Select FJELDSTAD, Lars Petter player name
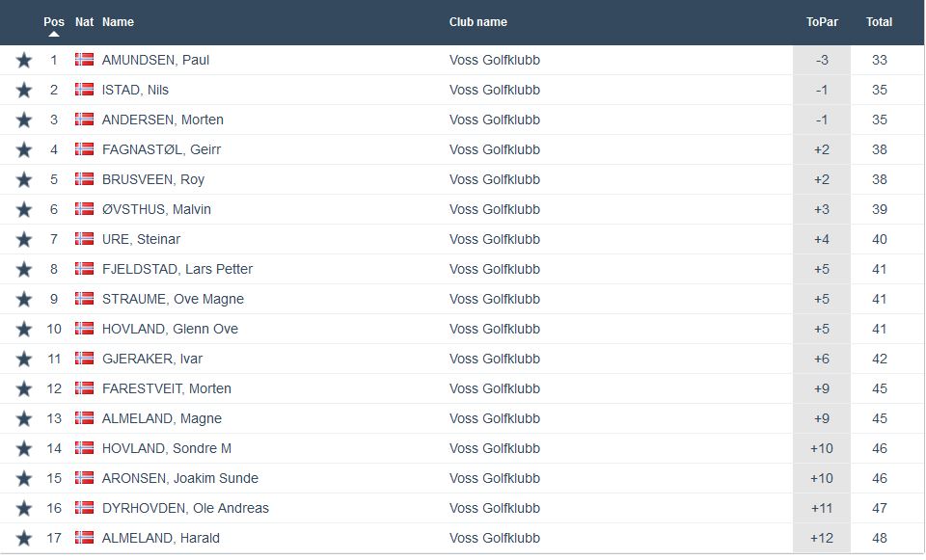Image resolution: width=926 pixels, height=560 pixels. (177, 269)
